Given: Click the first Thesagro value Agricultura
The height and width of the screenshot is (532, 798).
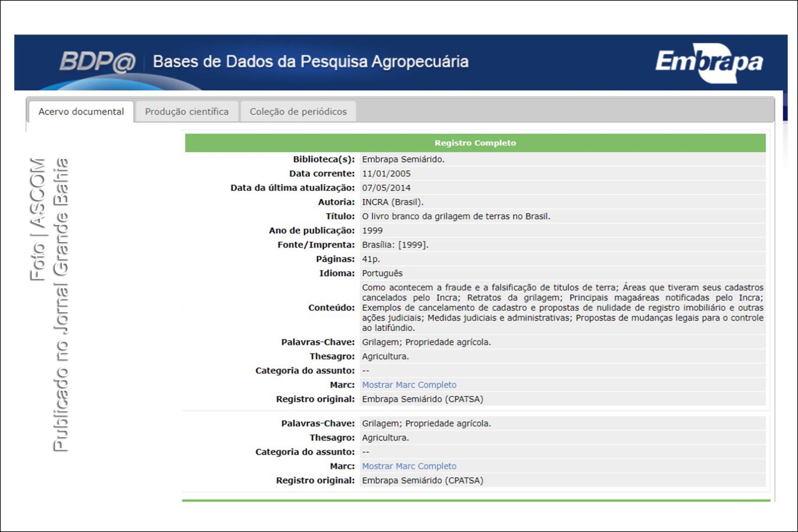Looking at the screenshot, I should pyautogui.click(x=385, y=357).
